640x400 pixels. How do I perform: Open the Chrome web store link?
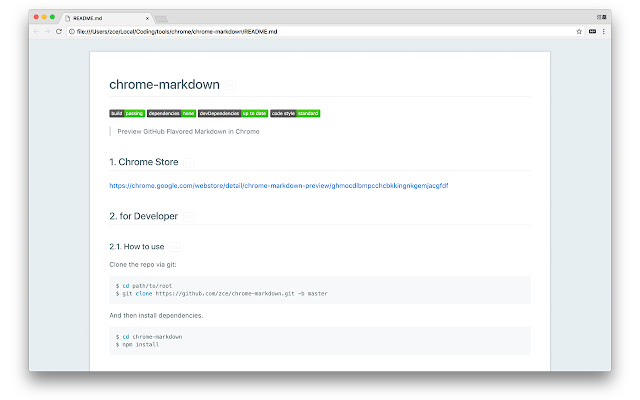pyautogui.click(x=279, y=186)
